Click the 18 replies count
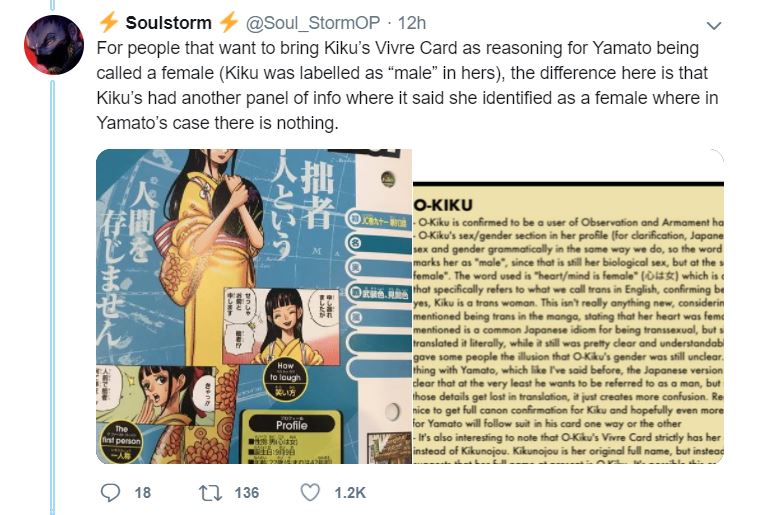763x515 pixels. 143,493
